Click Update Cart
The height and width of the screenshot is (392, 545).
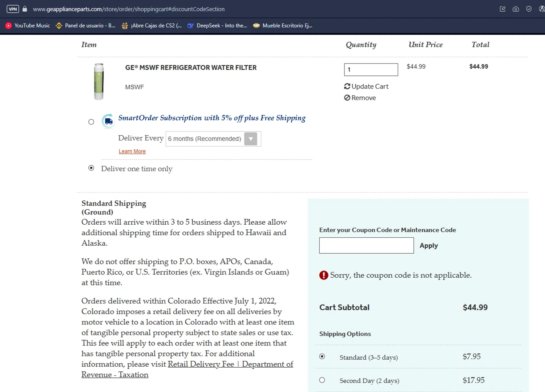tap(366, 86)
